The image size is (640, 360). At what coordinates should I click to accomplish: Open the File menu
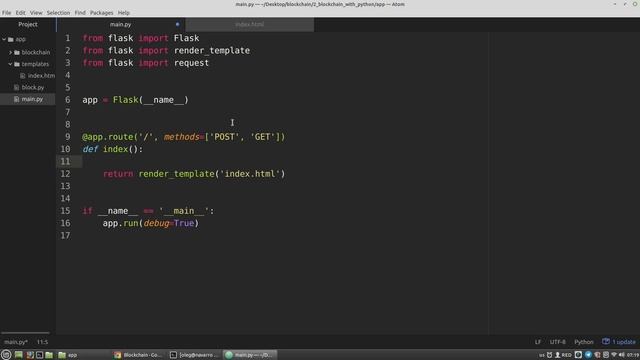coord(7,13)
